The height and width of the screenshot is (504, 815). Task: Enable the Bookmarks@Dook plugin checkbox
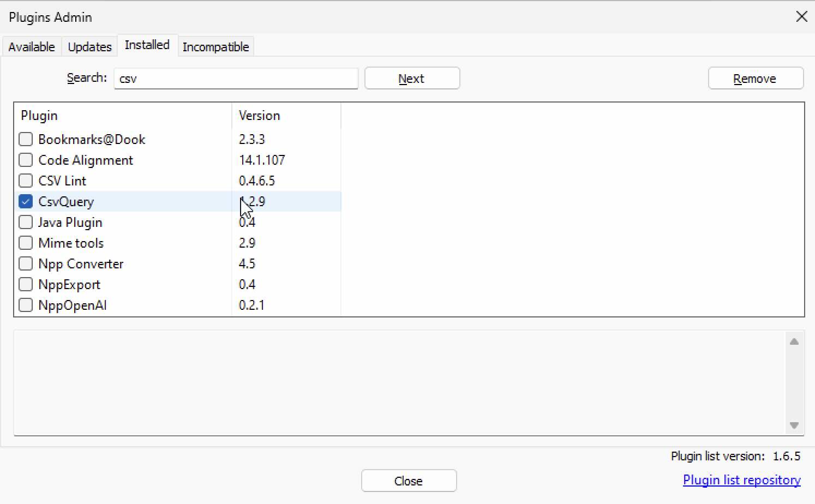tap(26, 139)
